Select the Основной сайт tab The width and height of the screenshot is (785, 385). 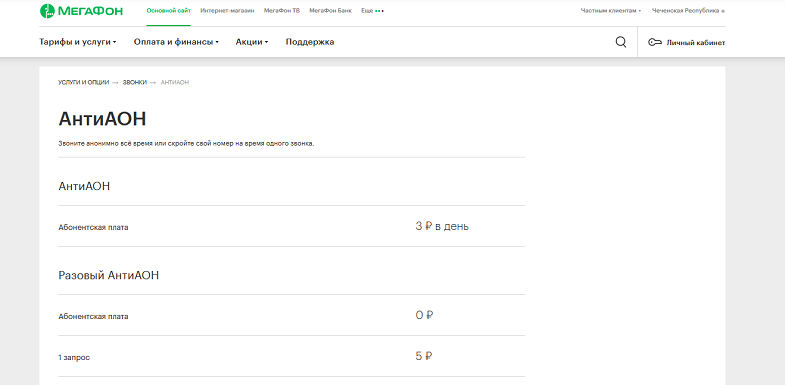tap(168, 11)
